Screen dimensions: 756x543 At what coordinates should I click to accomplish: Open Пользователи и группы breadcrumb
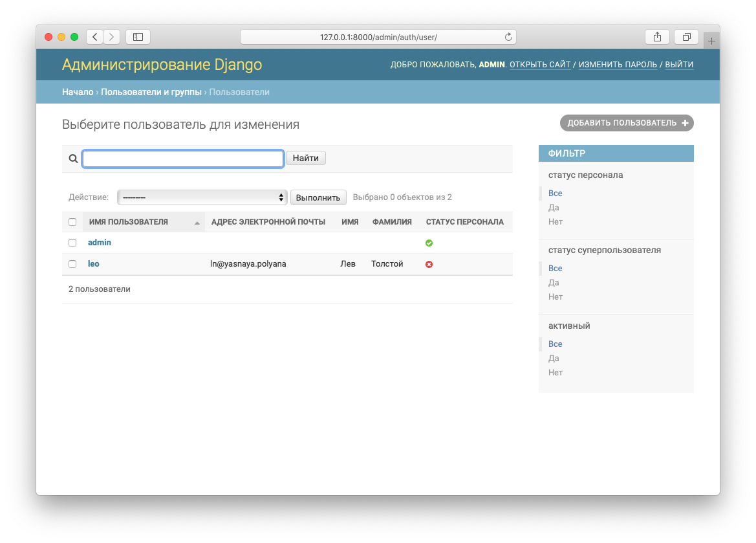pos(151,92)
